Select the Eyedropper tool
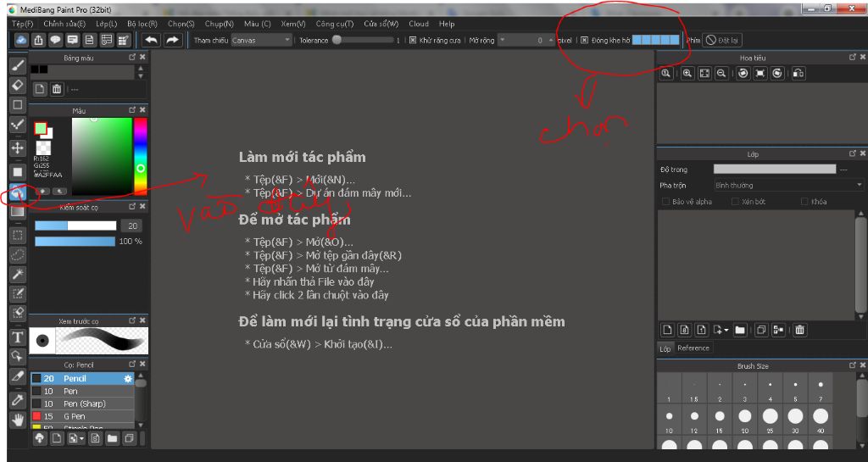This screenshot has height=462, width=868. pos(18,400)
